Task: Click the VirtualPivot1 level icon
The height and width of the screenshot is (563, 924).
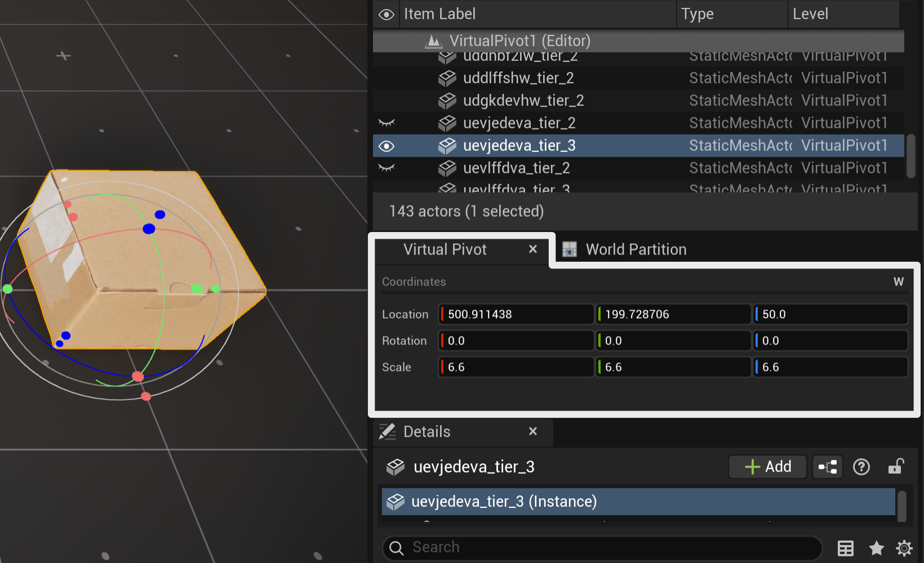Action: click(433, 41)
